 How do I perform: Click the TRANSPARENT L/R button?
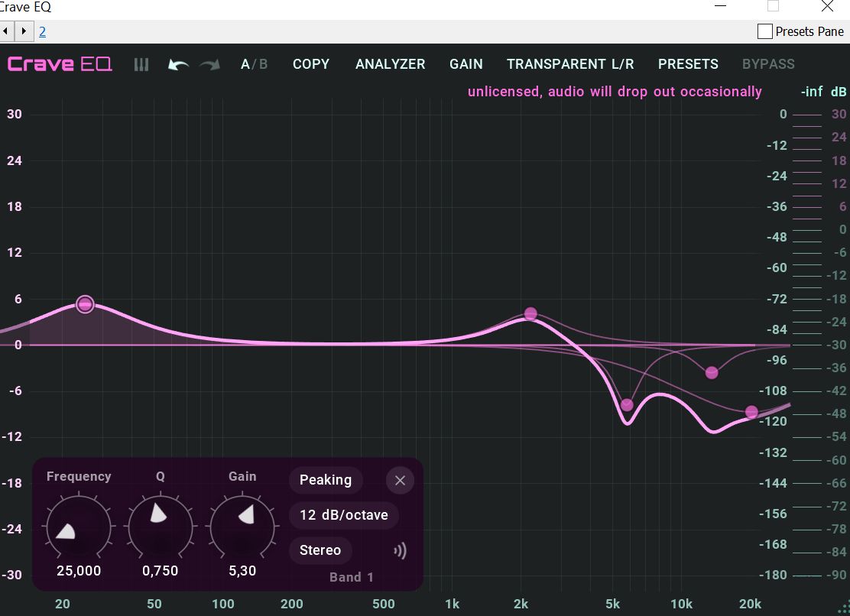[570, 64]
